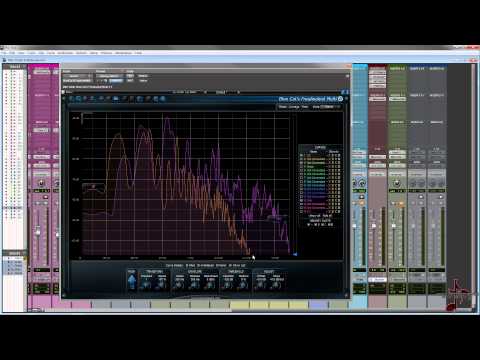Open the View menu in Pro Tools
This screenshot has height=360, width=480.
coord(21,53)
